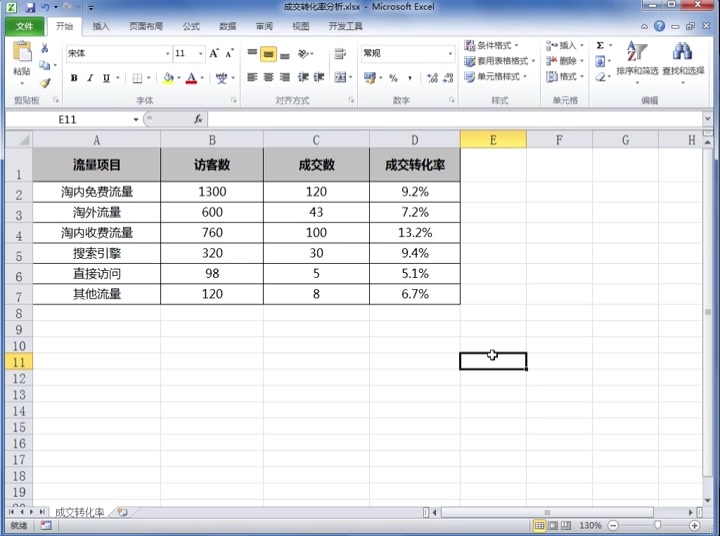Click Format cells button
The image size is (720, 536).
pos(564,76)
